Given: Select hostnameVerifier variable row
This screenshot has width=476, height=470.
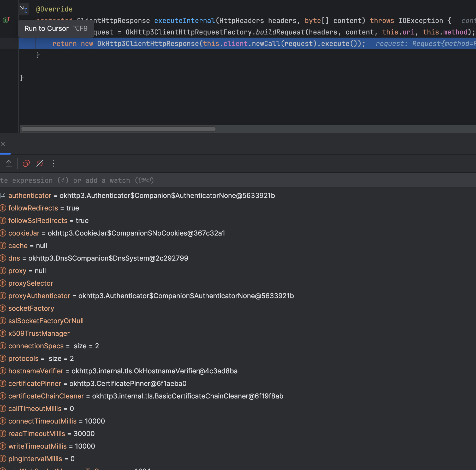Looking at the screenshot, I should pos(238,371).
